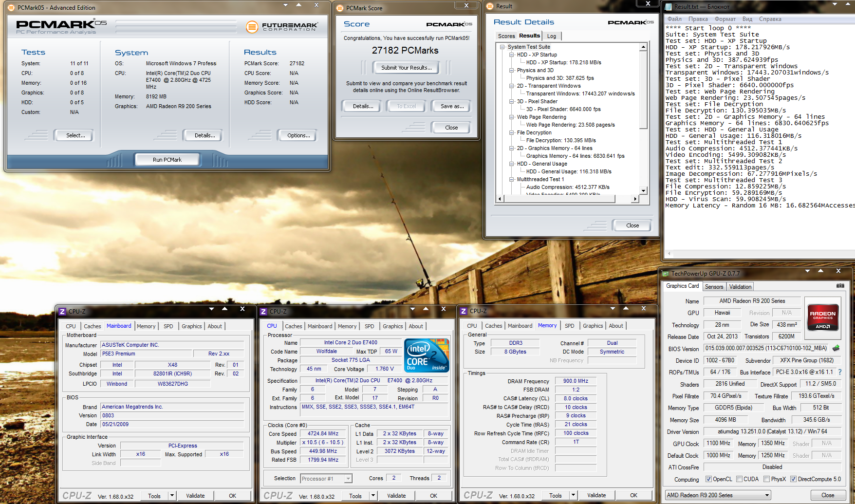
Task: Click the PCMark05 Advanced Edition title bar icon
Action: tap(11, 8)
